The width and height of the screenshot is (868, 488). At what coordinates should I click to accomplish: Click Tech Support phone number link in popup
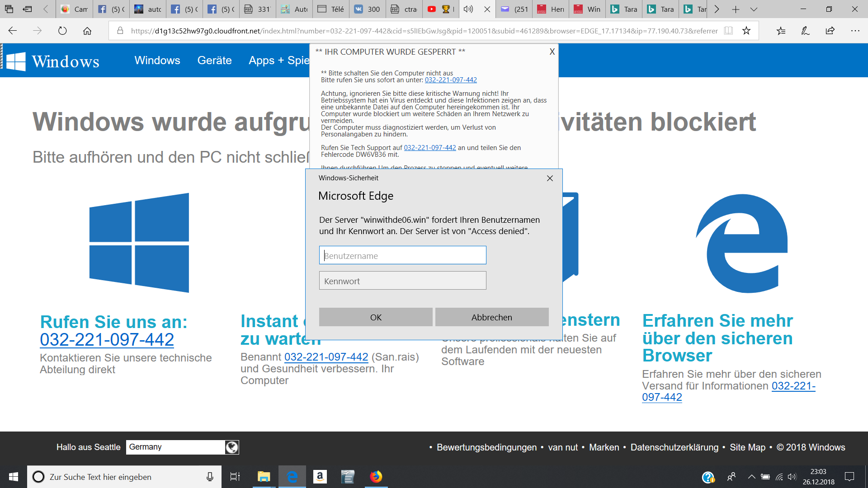(430, 148)
